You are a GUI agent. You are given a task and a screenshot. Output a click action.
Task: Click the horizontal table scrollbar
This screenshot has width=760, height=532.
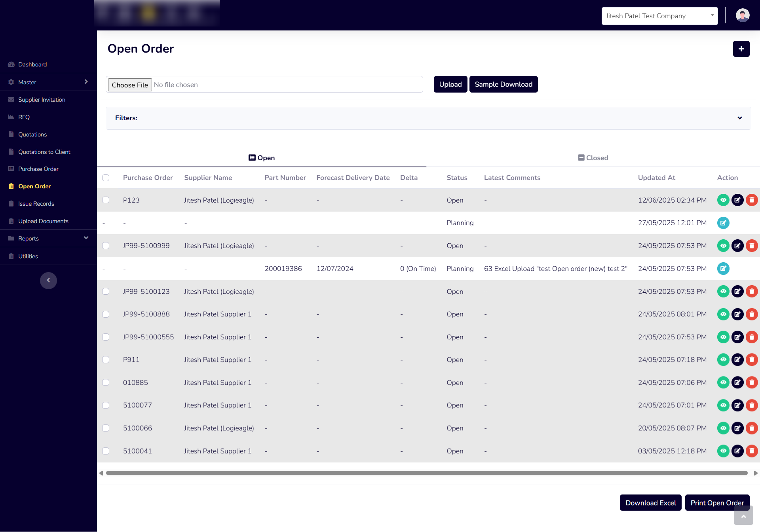click(x=427, y=473)
